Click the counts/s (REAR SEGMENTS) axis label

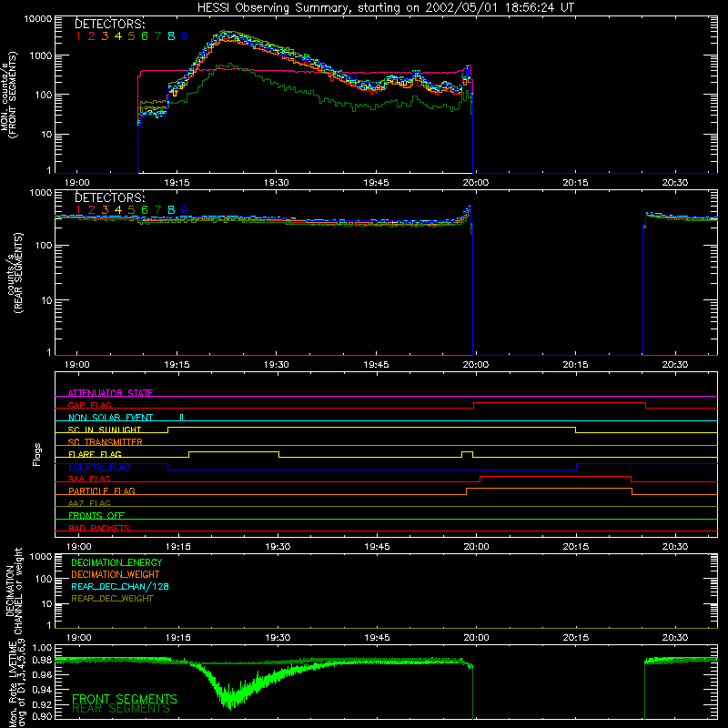tap(15, 273)
